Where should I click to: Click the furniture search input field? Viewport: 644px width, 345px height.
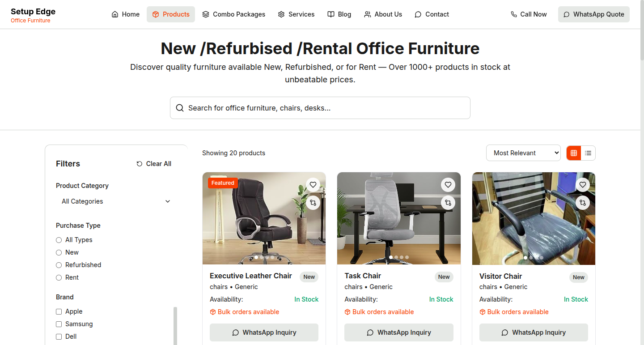click(320, 108)
